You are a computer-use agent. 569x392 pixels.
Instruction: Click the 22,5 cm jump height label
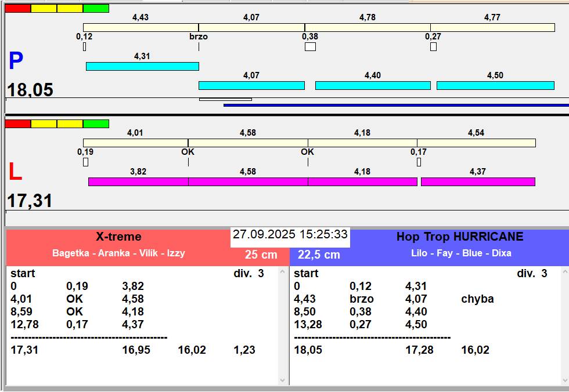[x=319, y=255]
